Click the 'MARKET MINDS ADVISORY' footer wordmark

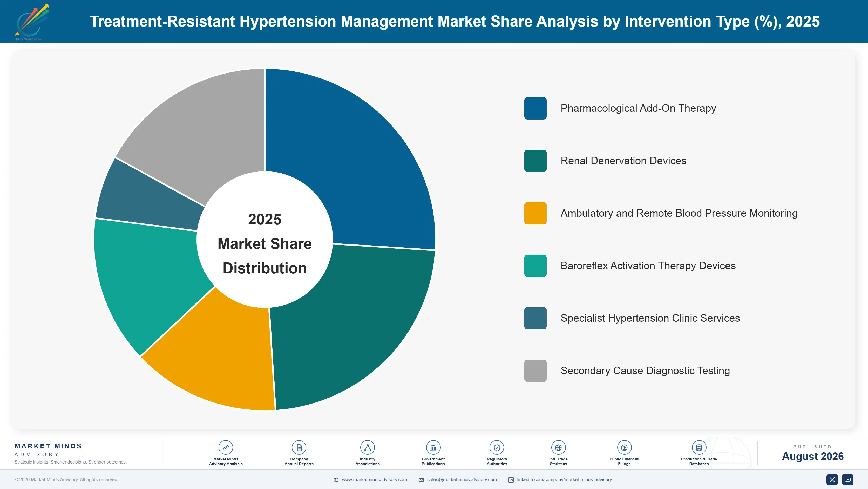(48, 450)
